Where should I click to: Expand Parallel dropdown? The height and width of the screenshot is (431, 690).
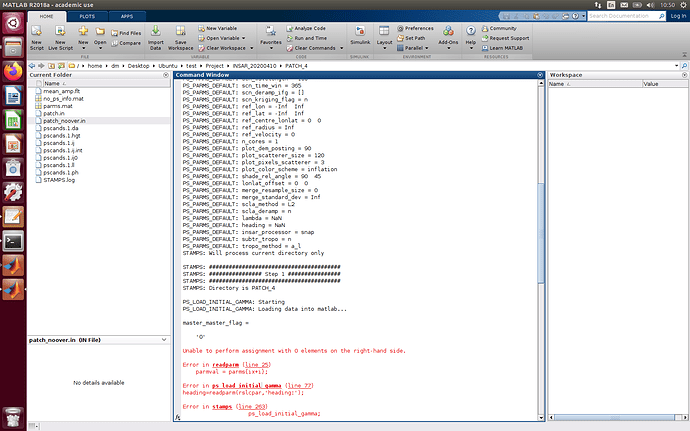427,48
